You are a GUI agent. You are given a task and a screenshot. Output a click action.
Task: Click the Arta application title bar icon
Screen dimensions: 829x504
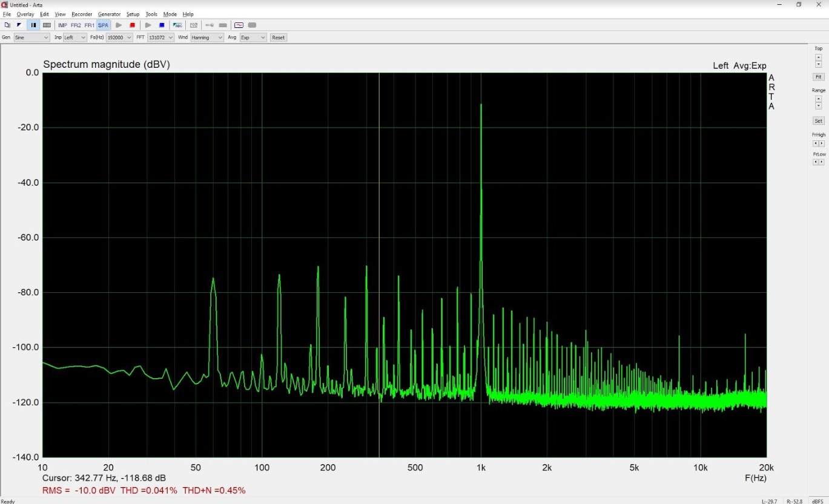point(5,5)
